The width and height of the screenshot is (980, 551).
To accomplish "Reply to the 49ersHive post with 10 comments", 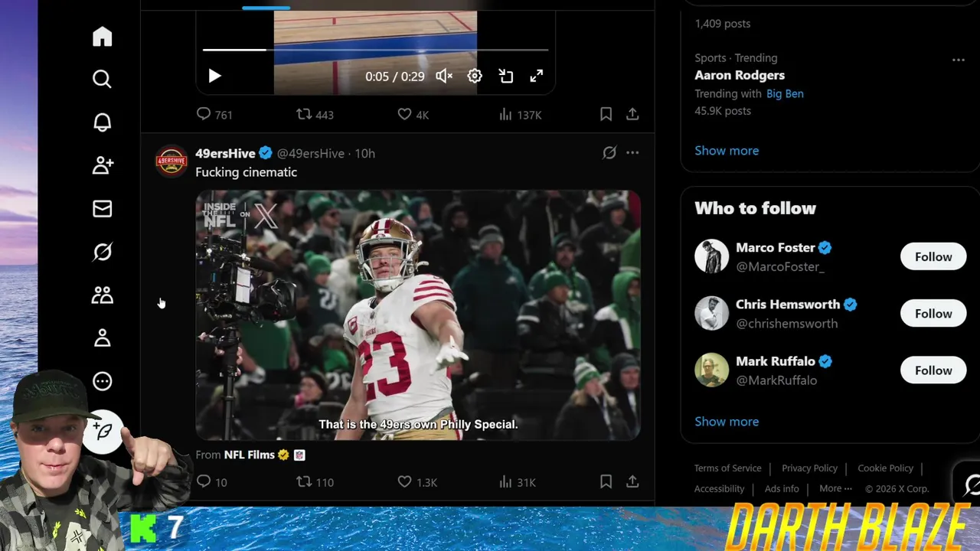I will coord(211,482).
